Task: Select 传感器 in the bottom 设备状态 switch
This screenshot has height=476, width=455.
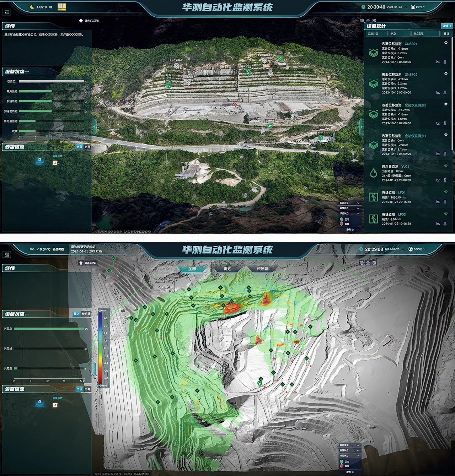Action: point(86,314)
